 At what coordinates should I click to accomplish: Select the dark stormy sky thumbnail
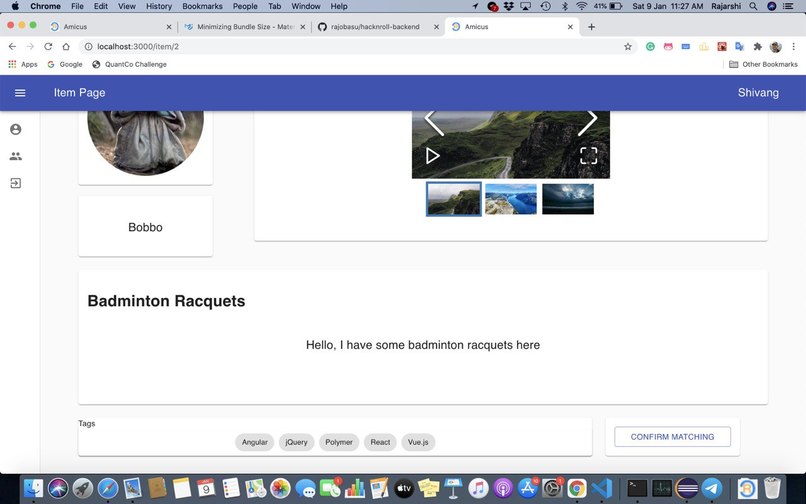click(568, 199)
